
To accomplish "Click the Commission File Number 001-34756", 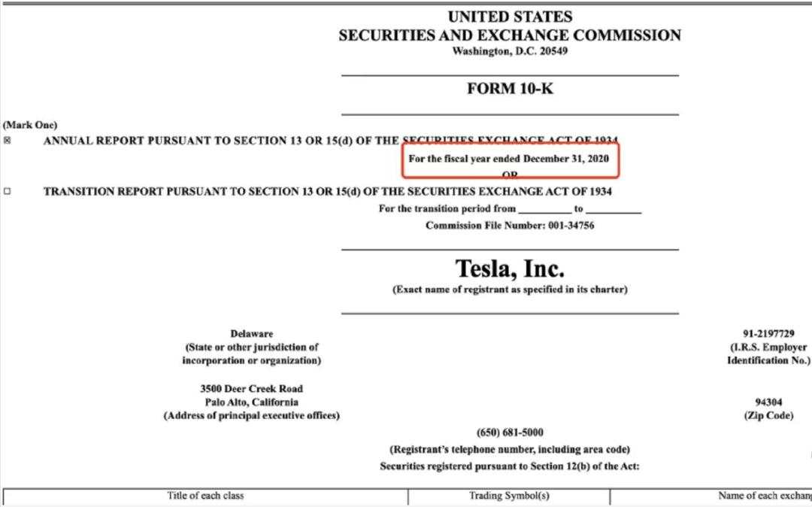I will coord(510,225).
